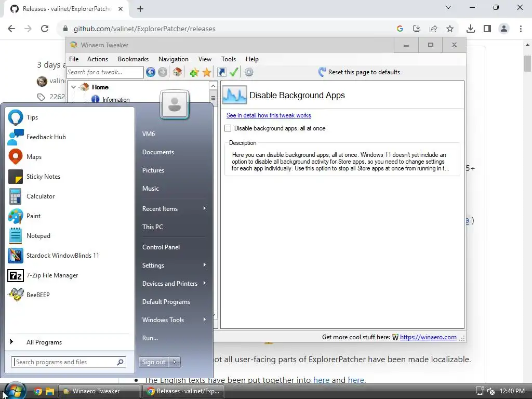
Task: Click Chrome tab search dropdown chevron
Action: (x=448, y=7)
